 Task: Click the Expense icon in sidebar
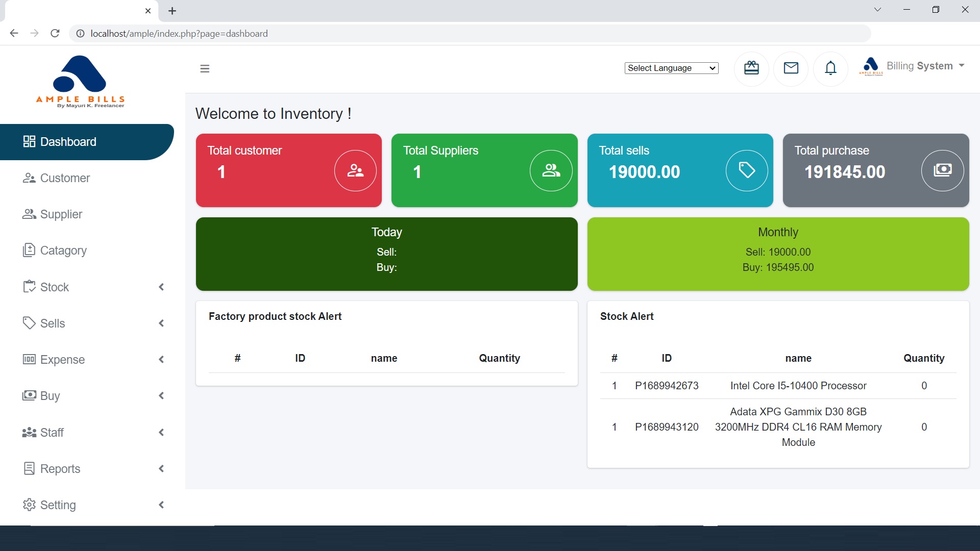29,359
